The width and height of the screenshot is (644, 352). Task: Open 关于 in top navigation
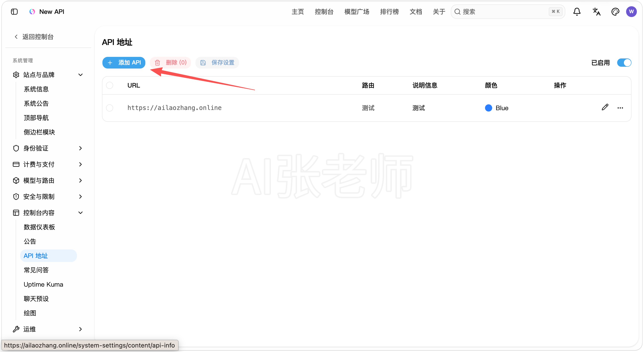[x=439, y=11]
